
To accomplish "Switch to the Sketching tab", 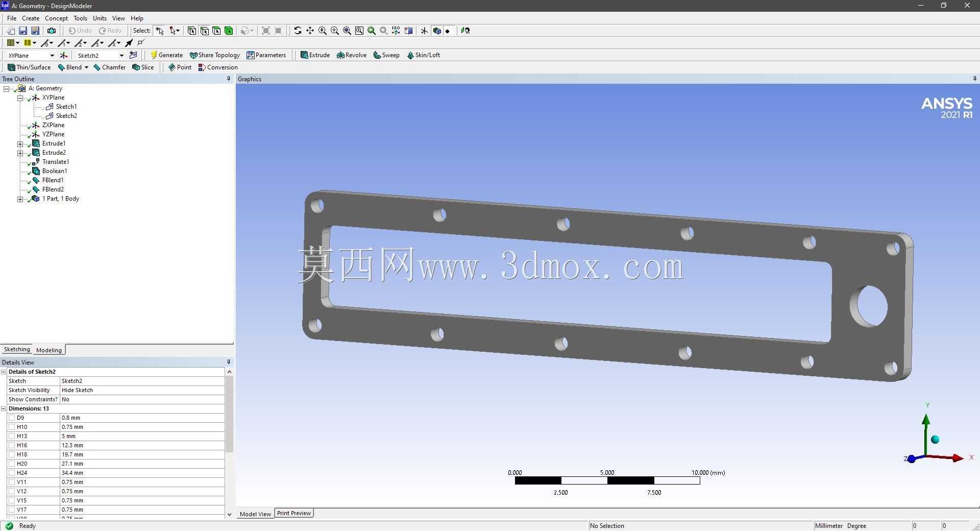I will click(17, 349).
